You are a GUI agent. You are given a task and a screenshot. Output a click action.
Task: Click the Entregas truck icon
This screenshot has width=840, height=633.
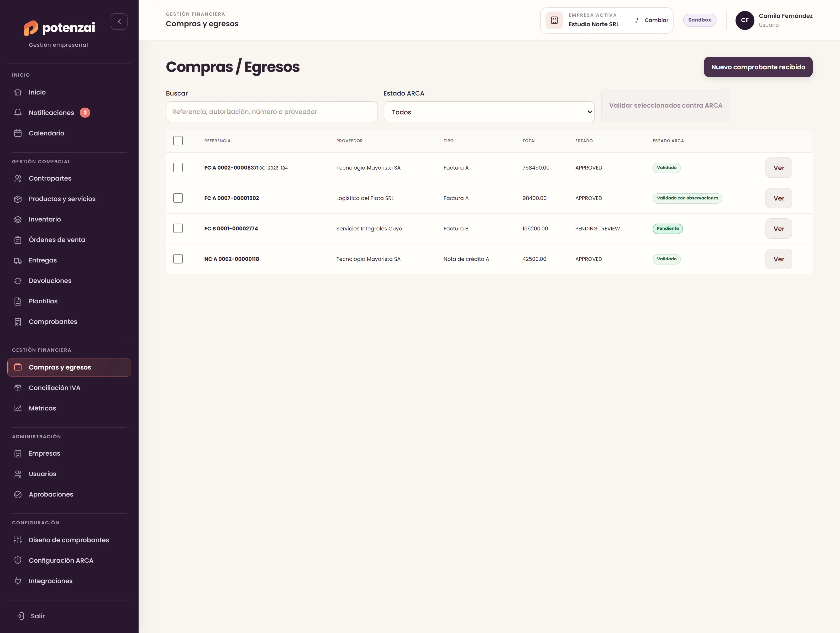tap(18, 261)
